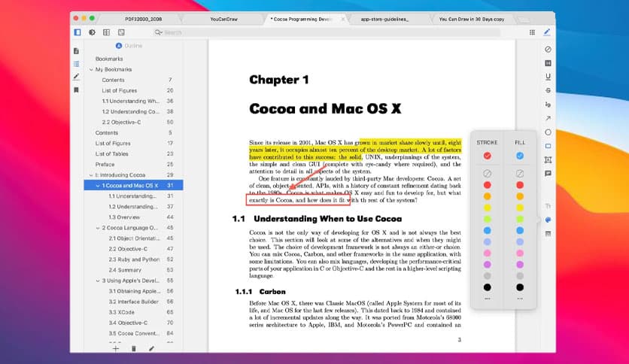Open 2.3 Ruby and Python entry

(x=134, y=259)
